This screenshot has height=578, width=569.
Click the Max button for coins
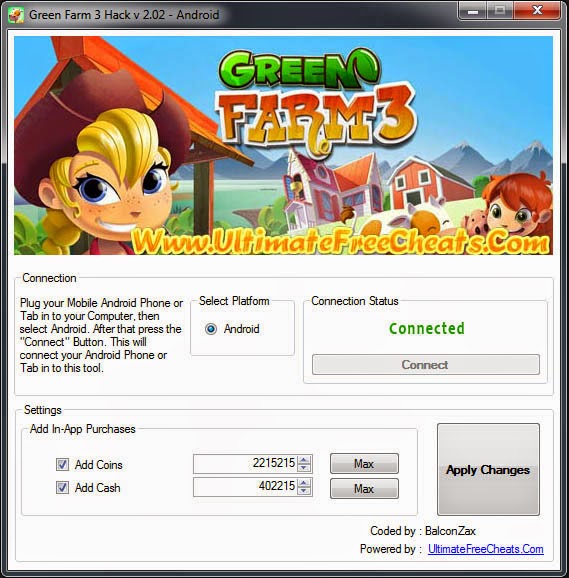point(364,463)
